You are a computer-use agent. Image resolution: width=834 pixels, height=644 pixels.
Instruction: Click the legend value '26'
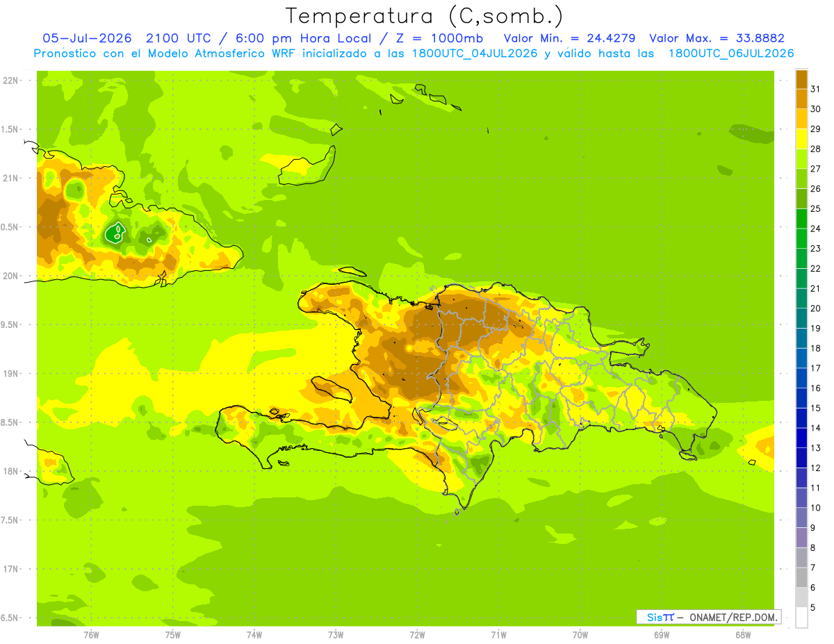[815, 188]
